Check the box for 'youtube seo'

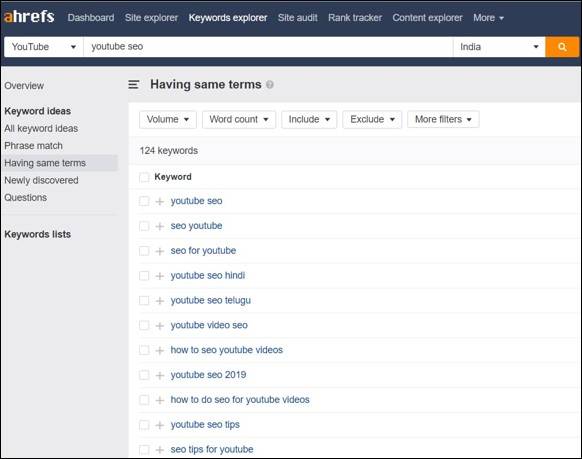click(x=144, y=201)
